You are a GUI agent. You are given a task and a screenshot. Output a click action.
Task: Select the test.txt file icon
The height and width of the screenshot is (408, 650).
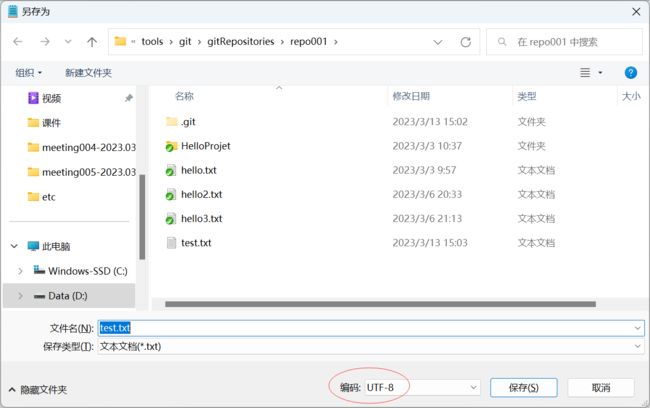pos(171,243)
